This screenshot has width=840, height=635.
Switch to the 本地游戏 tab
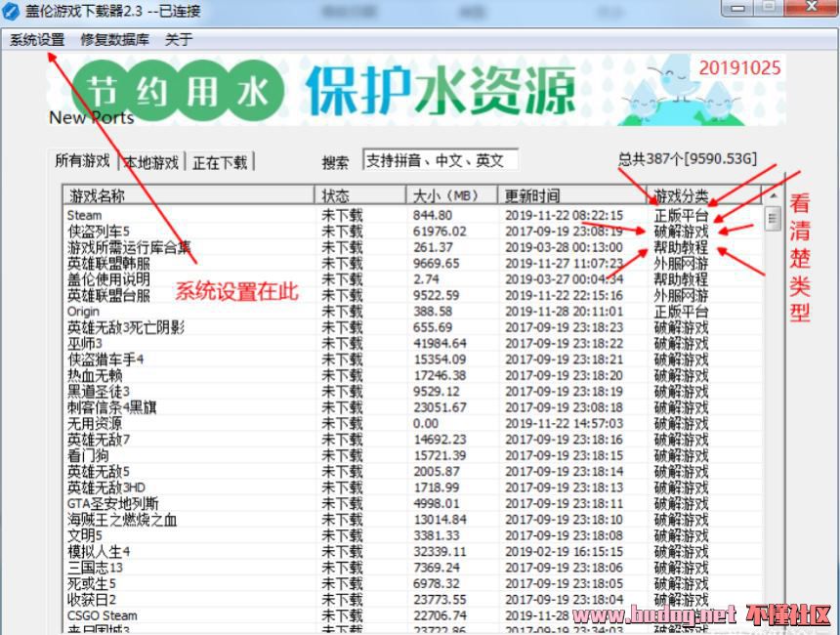(x=151, y=162)
